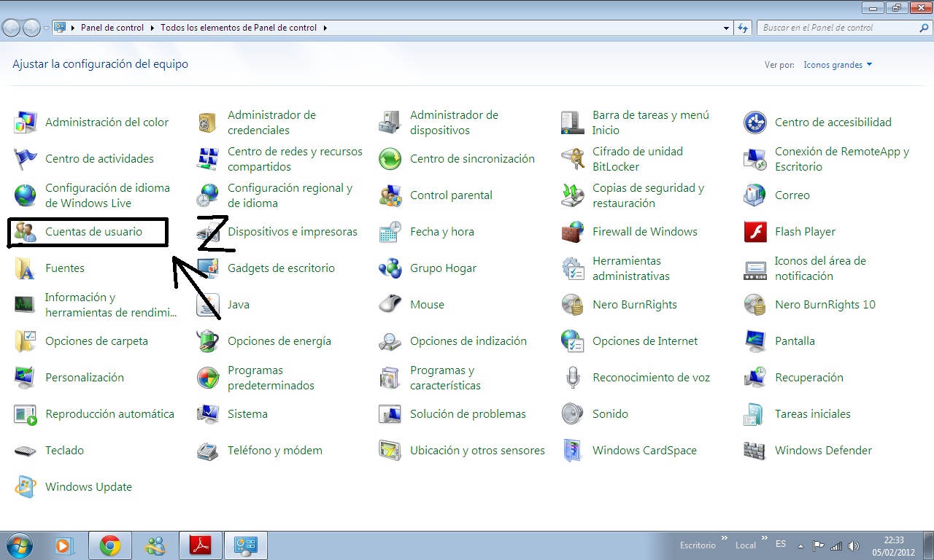Viewport: 934px width, 560px height.
Task: Select 'Todos los elementos de Panel de control' breadcrumb
Action: (x=239, y=28)
